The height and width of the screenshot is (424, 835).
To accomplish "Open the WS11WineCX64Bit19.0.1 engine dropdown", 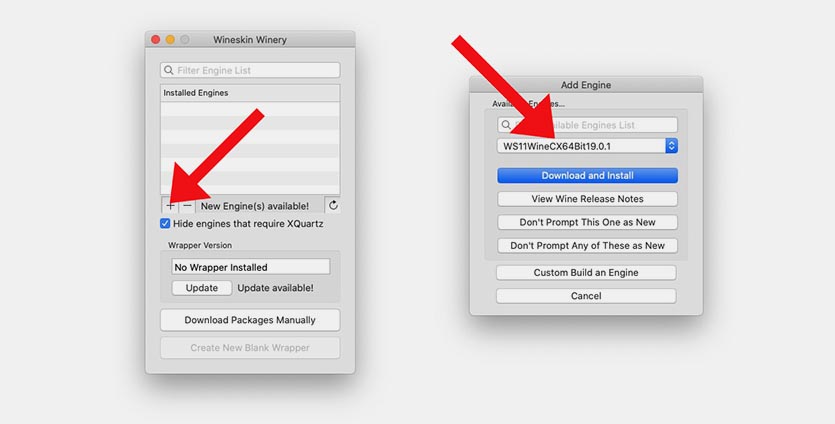I will coord(671,146).
